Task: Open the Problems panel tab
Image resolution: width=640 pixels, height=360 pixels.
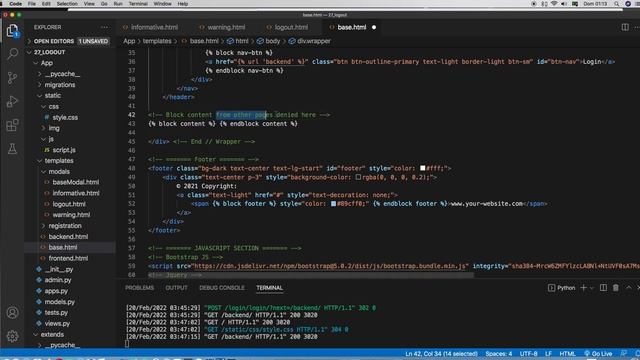Action: coord(140,288)
